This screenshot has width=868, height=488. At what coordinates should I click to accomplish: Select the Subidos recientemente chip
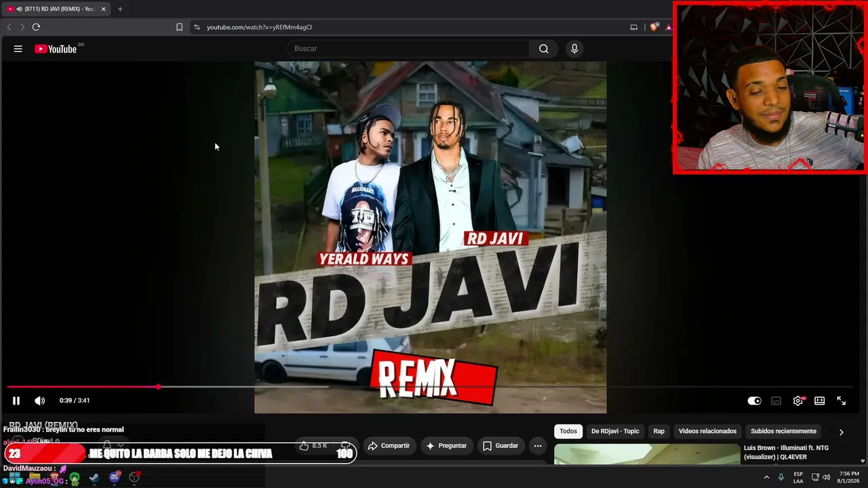[x=783, y=431]
